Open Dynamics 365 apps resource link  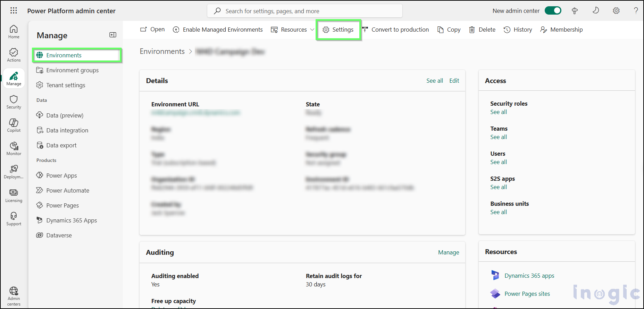click(529, 276)
